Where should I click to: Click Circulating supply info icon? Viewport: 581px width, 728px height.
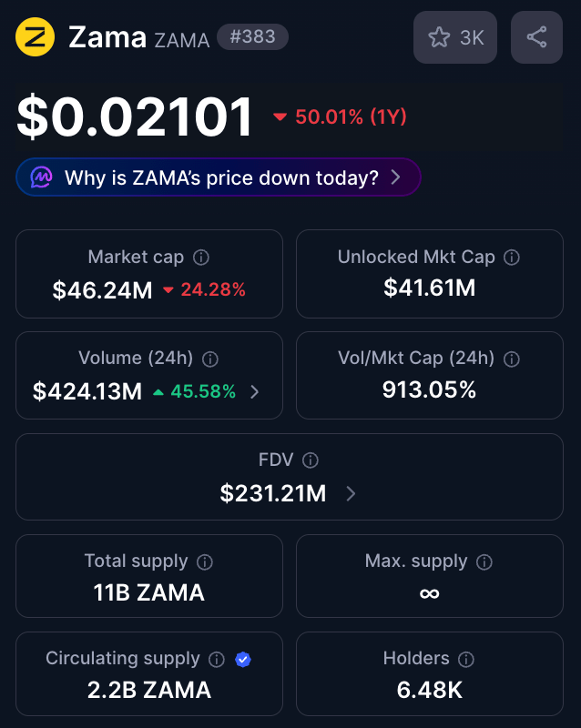pos(217,659)
